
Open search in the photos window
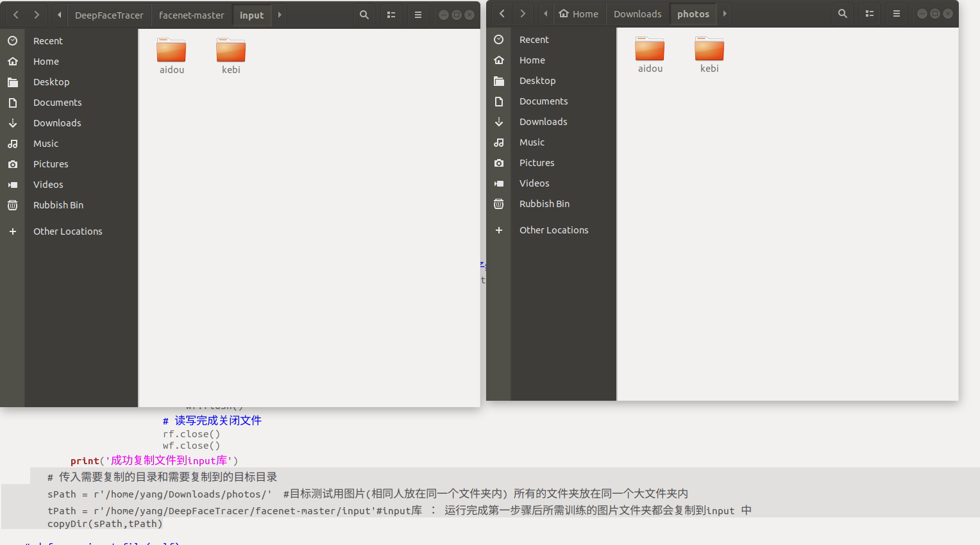[843, 13]
